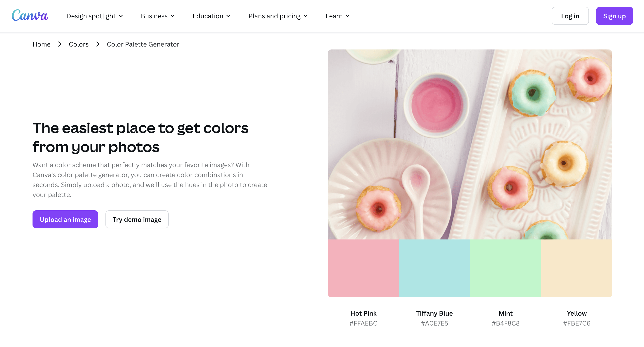The height and width of the screenshot is (347, 644).
Task: Select the Yellow color swatch
Action: click(x=577, y=268)
